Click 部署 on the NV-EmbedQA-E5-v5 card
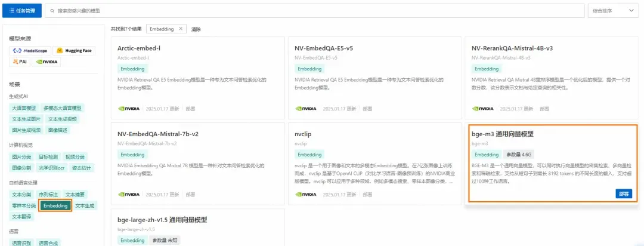The height and width of the screenshot is (246, 644). point(367,109)
